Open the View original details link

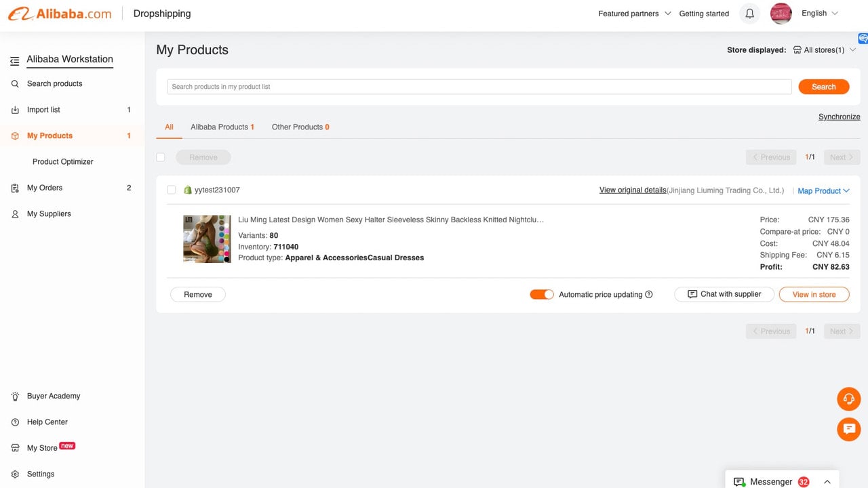coord(633,190)
